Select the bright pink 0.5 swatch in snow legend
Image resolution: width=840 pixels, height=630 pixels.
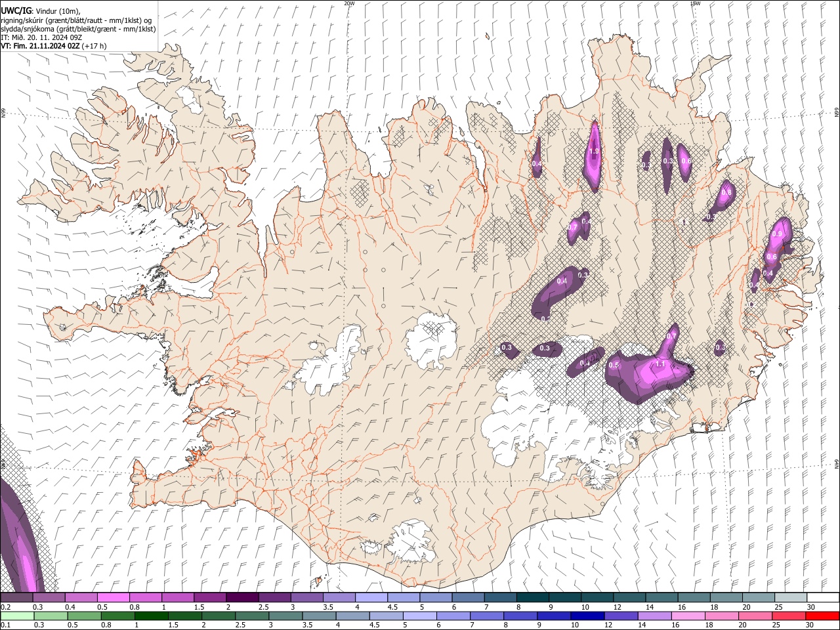coord(113,598)
